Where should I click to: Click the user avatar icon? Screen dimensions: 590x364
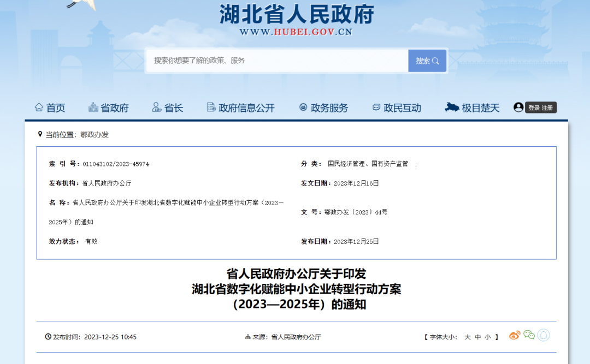[518, 108]
